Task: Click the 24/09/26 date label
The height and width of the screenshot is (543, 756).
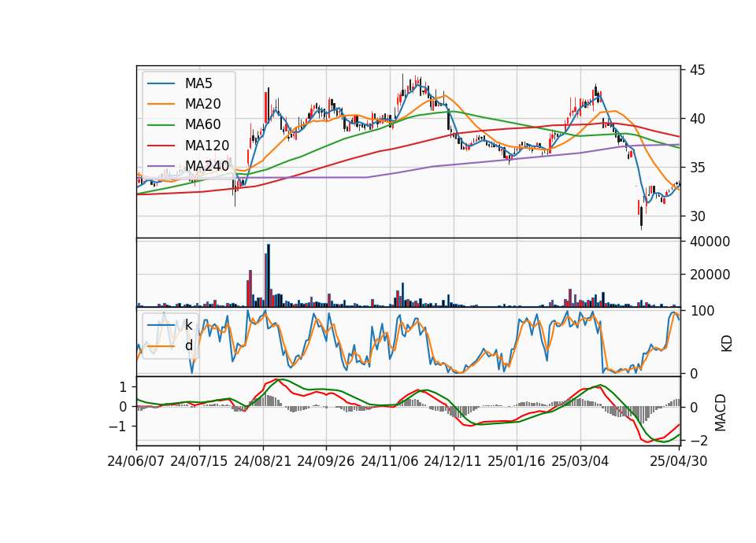Action: [x=326, y=462]
